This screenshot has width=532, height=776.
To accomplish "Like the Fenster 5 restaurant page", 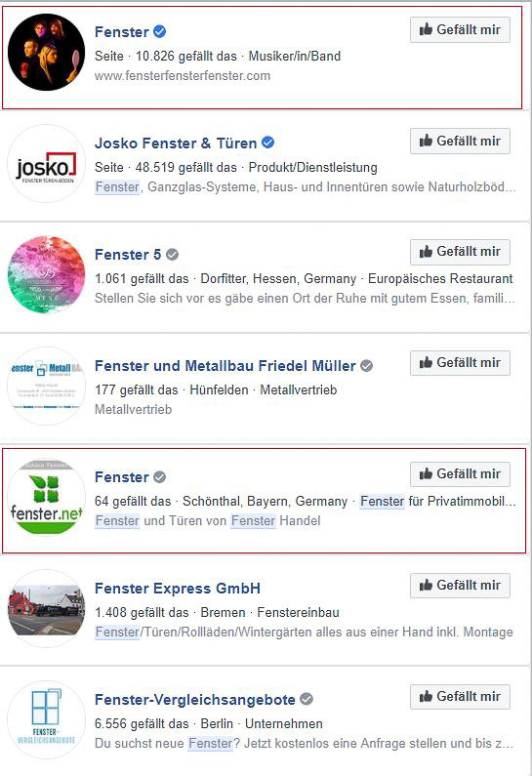I will pos(460,252).
